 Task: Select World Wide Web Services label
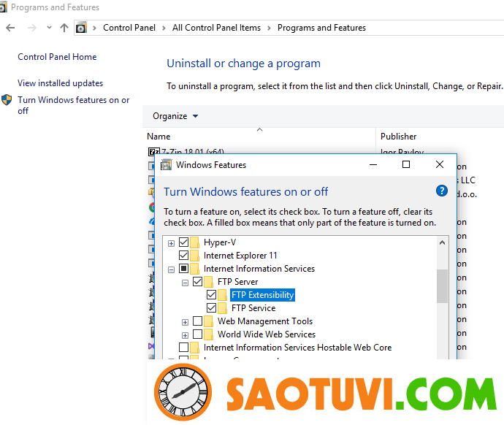click(x=267, y=334)
